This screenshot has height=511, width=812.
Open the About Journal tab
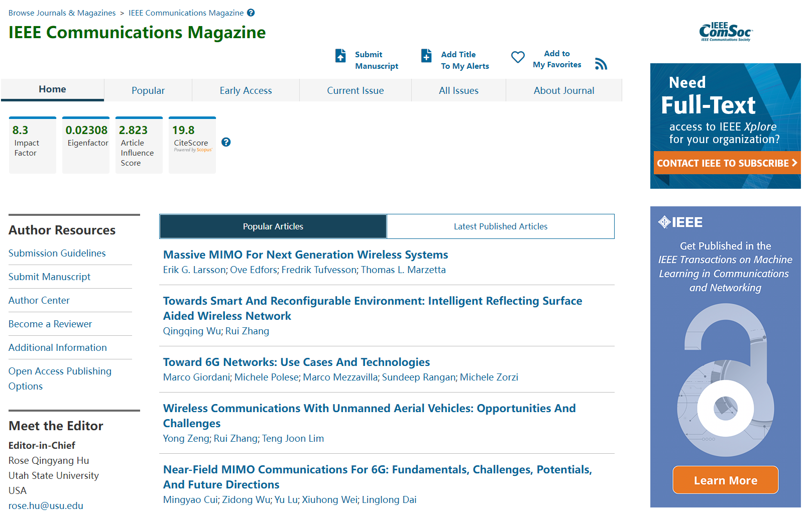pyautogui.click(x=564, y=90)
